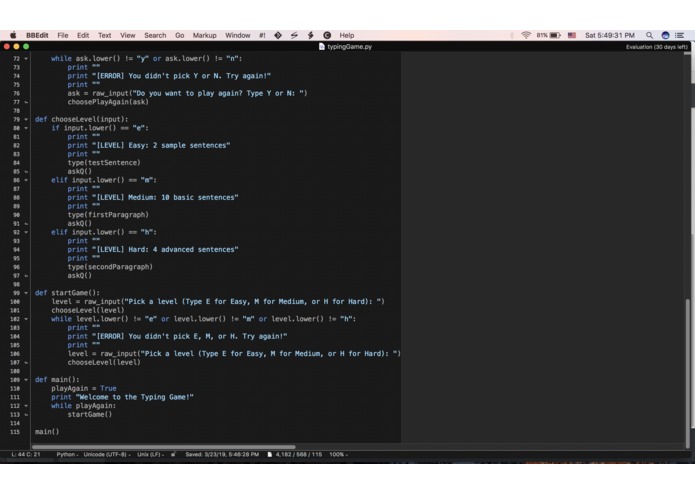This screenshot has width=695, height=494.
Task: Click 'startGame()' call on line 113
Action: pos(90,414)
